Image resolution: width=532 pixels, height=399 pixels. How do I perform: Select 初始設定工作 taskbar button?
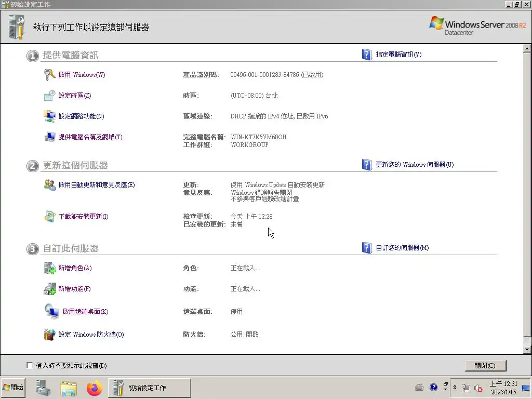(150, 388)
